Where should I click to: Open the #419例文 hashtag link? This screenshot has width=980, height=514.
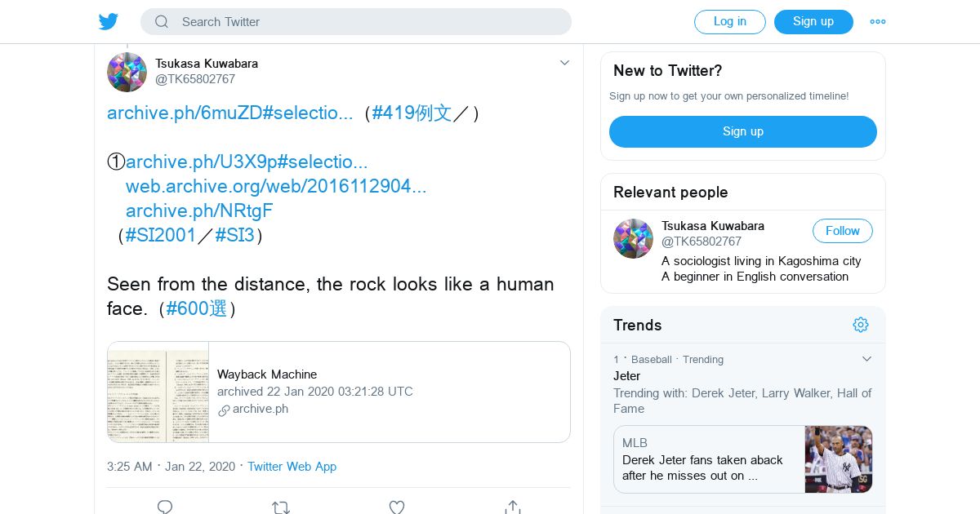point(412,113)
